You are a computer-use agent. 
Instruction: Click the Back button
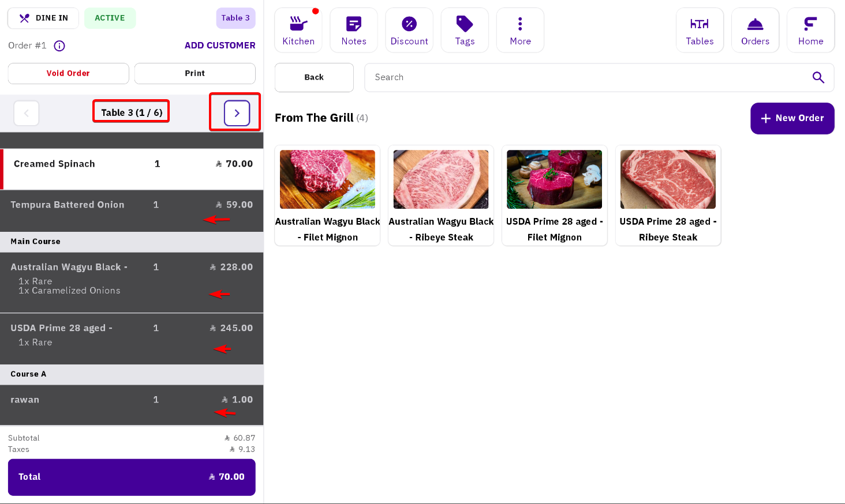pos(314,77)
